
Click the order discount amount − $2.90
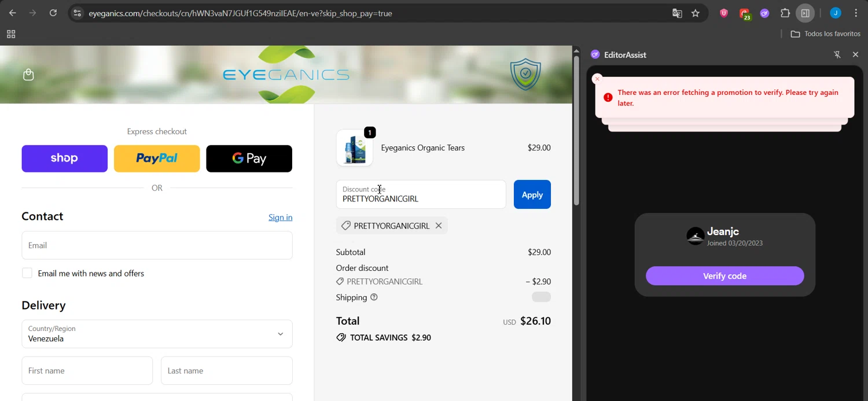538,282
